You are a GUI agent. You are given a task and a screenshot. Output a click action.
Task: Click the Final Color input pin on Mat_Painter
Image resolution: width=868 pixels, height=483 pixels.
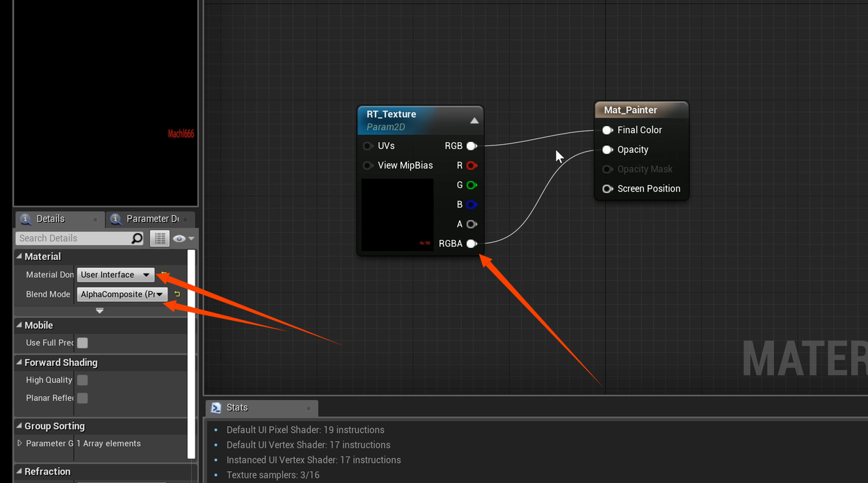[607, 129]
